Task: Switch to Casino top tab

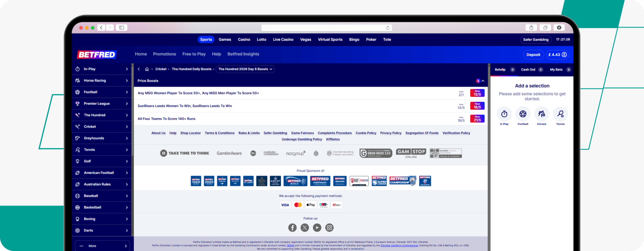Action: tap(244, 40)
